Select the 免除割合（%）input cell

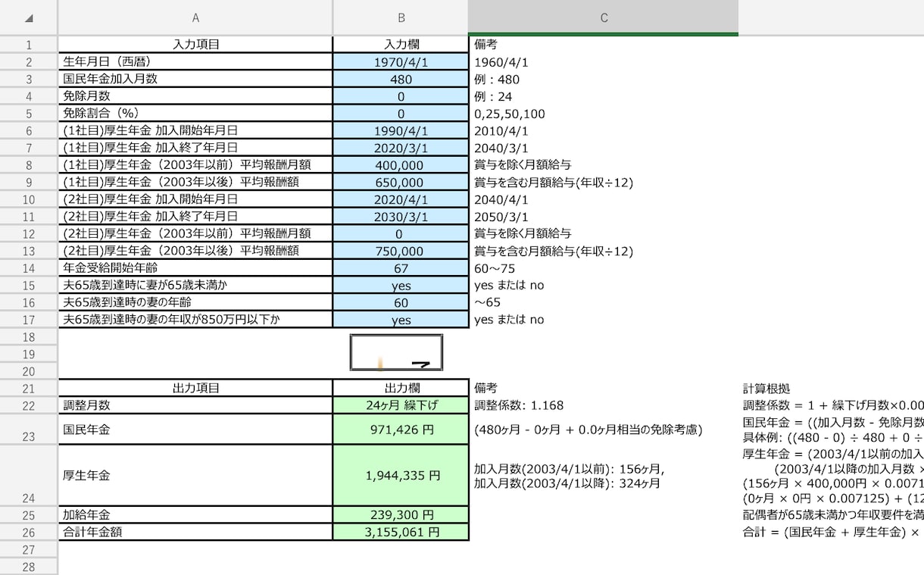point(401,114)
